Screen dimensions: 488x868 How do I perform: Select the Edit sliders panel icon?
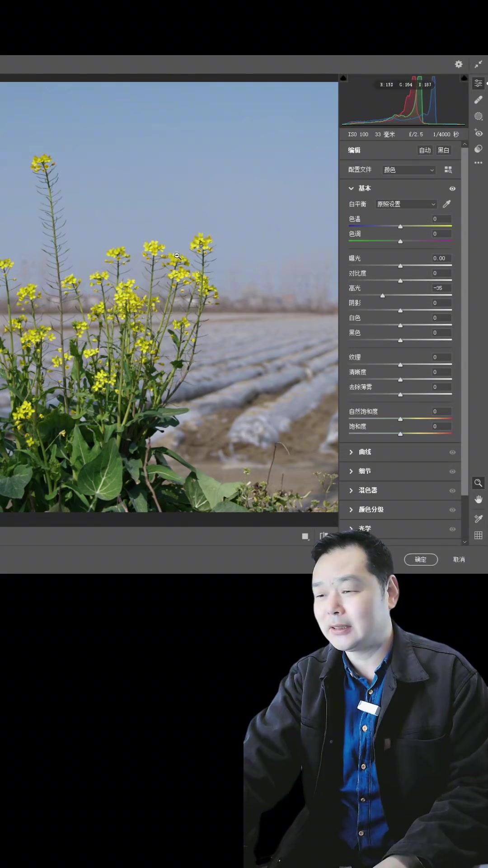click(478, 83)
